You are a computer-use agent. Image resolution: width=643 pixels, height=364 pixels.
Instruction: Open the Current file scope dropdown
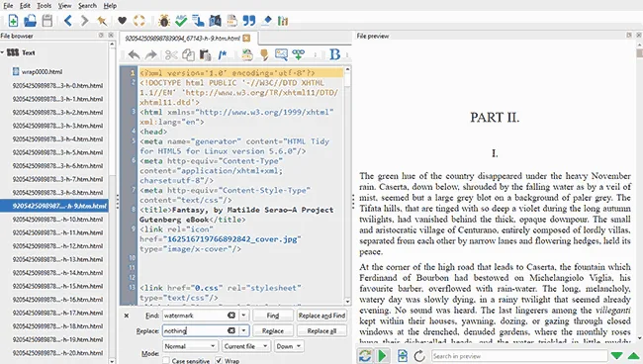[245, 346]
